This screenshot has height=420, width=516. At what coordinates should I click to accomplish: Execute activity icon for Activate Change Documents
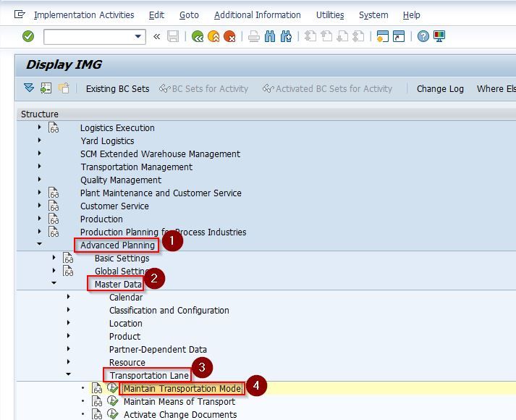tap(113, 413)
